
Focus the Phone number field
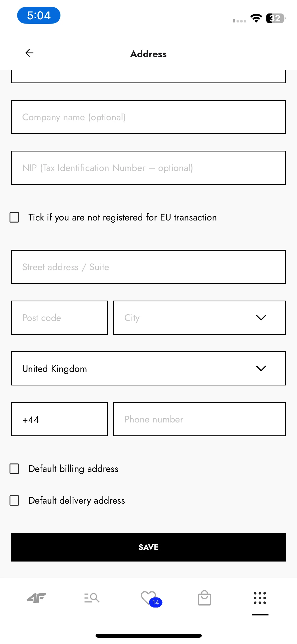click(200, 419)
